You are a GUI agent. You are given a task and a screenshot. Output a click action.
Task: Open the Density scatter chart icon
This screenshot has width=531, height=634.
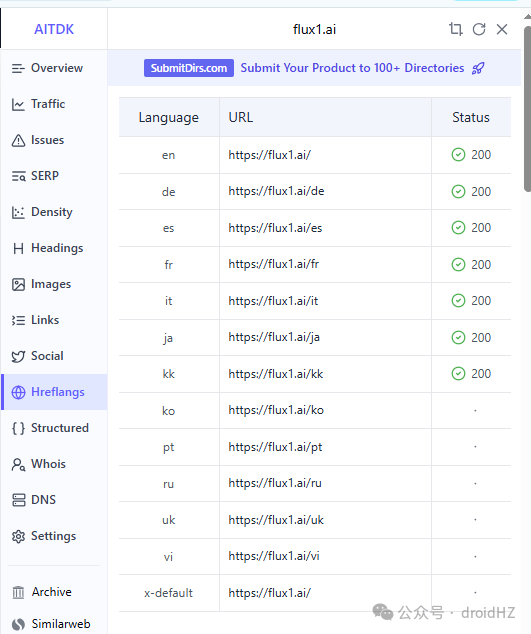pos(18,212)
